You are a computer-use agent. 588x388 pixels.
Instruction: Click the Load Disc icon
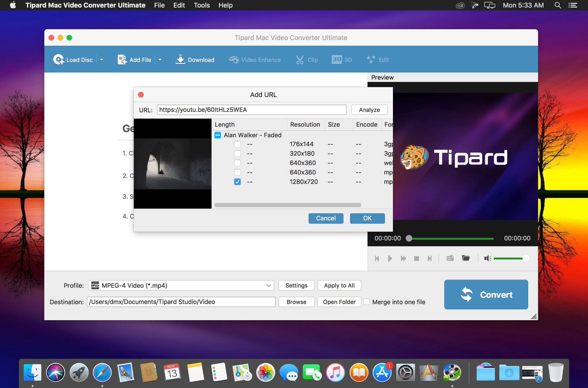coord(58,60)
